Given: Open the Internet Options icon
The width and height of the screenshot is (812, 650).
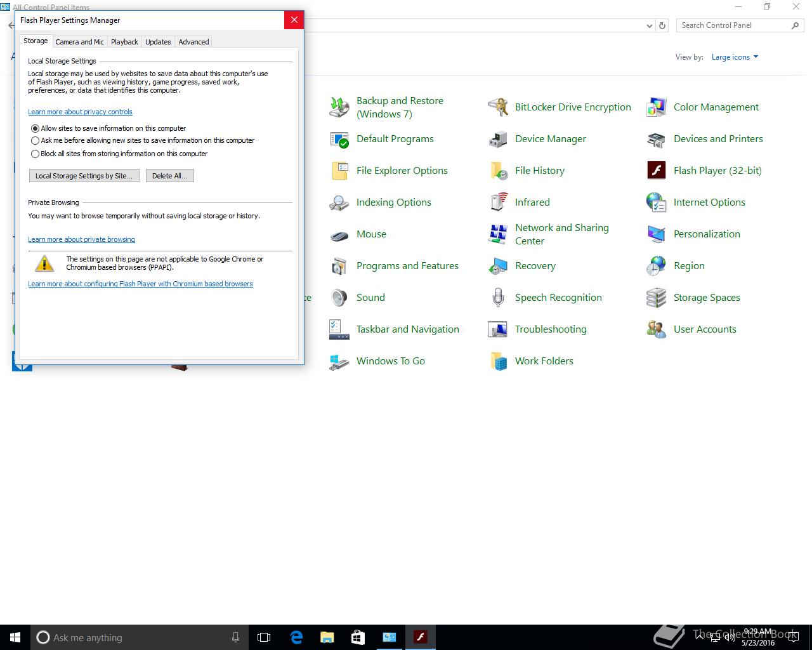Looking at the screenshot, I should [657, 202].
